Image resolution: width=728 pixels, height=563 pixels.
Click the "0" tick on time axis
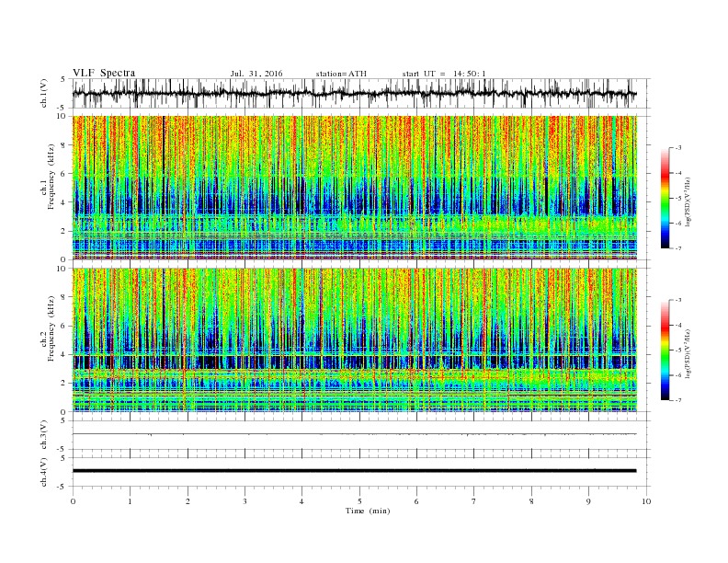point(73,501)
